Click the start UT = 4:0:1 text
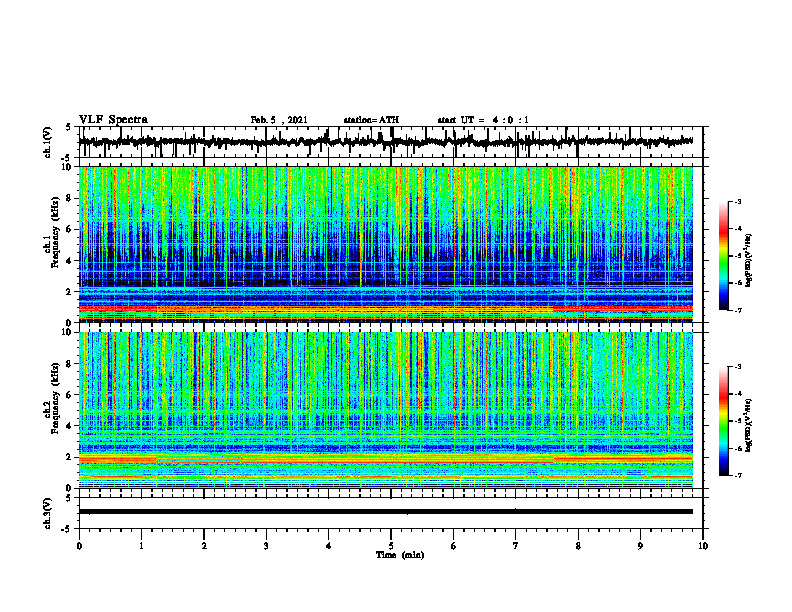The width and height of the screenshot is (792, 612). [483, 120]
